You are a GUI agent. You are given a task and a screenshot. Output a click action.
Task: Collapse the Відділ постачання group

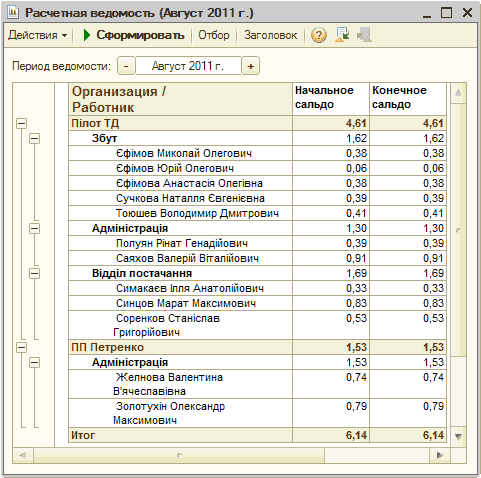pos(34,274)
